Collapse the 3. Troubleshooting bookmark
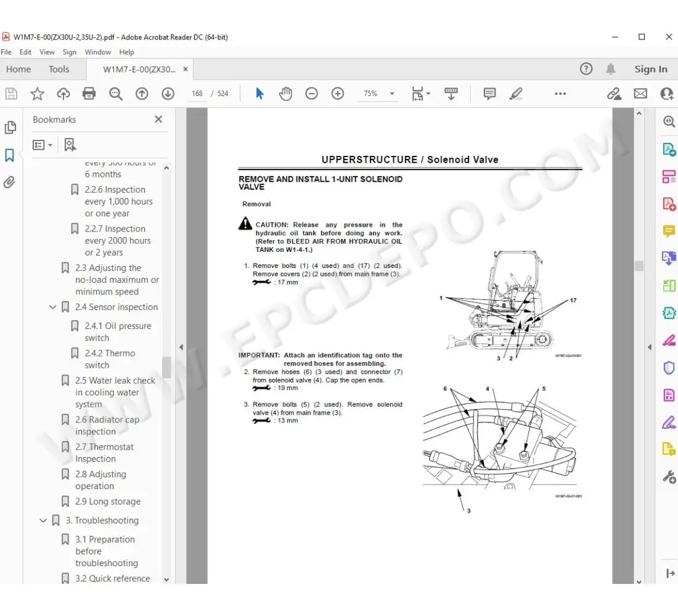Image resolution: width=678 pixels, height=616 pixels. point(43,521)
